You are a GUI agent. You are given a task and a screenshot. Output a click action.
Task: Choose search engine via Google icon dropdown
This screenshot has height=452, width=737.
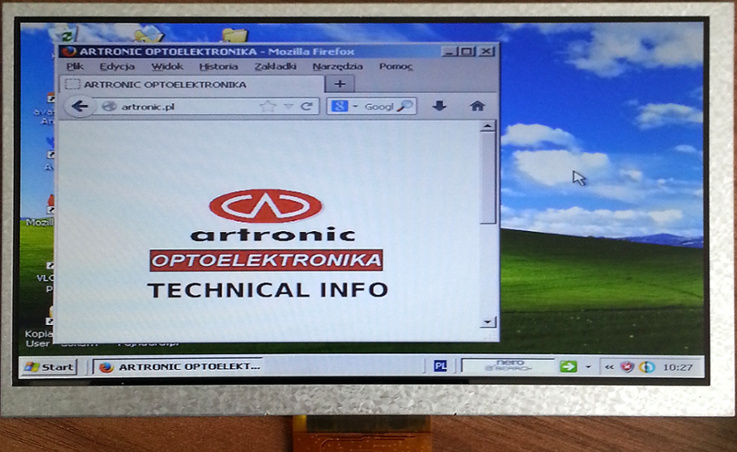[344, 106]
